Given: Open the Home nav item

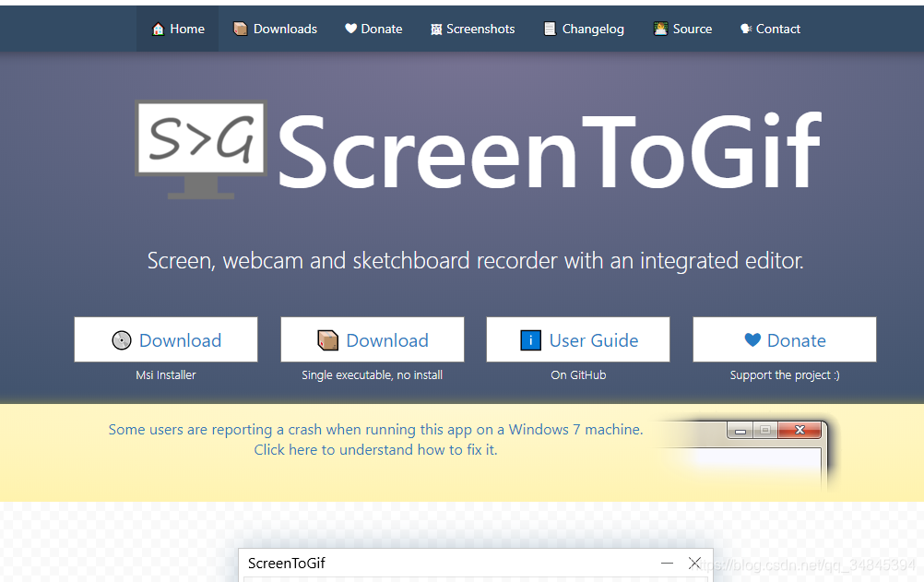Looking at the screenshot, I should pyautogui.click(x=178, y=29).
